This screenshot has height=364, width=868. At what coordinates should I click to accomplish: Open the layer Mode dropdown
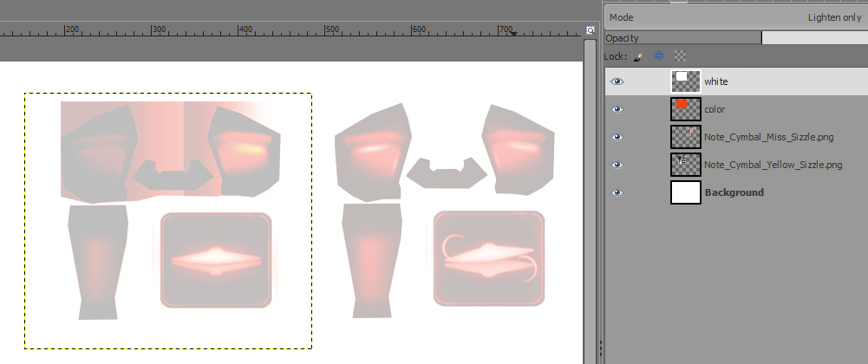coord(735,16)
